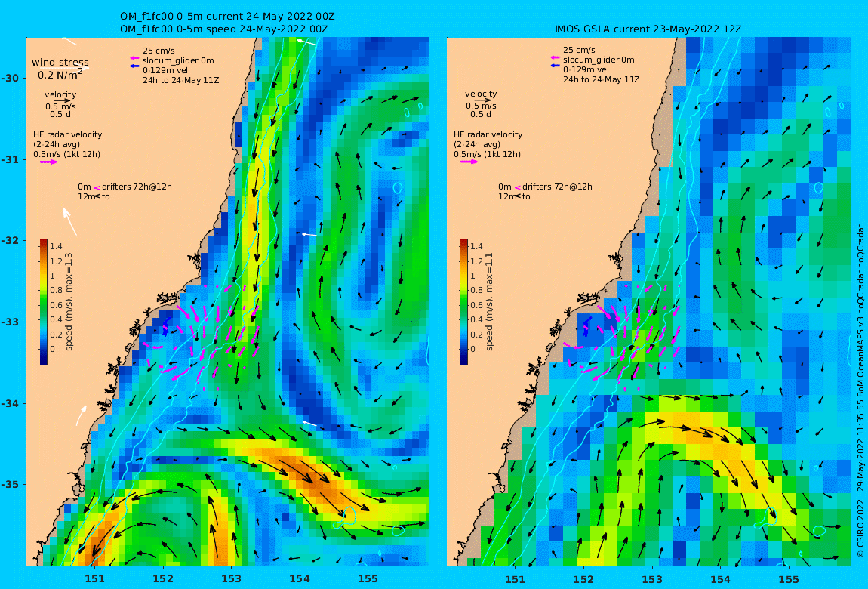Click the blue glider track marker in left map
Viewport: 868px width, 589px height.
point(165,327)
